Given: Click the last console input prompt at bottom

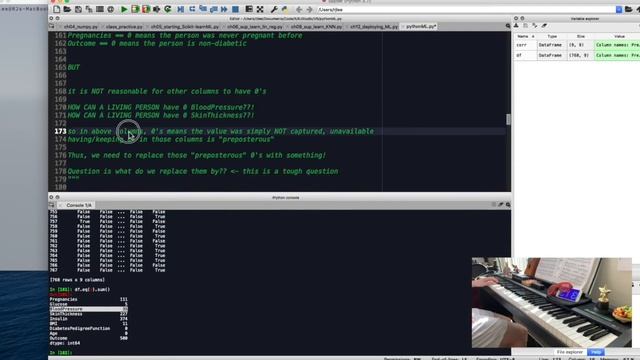Looking at the screenshot, I should 61,352.
